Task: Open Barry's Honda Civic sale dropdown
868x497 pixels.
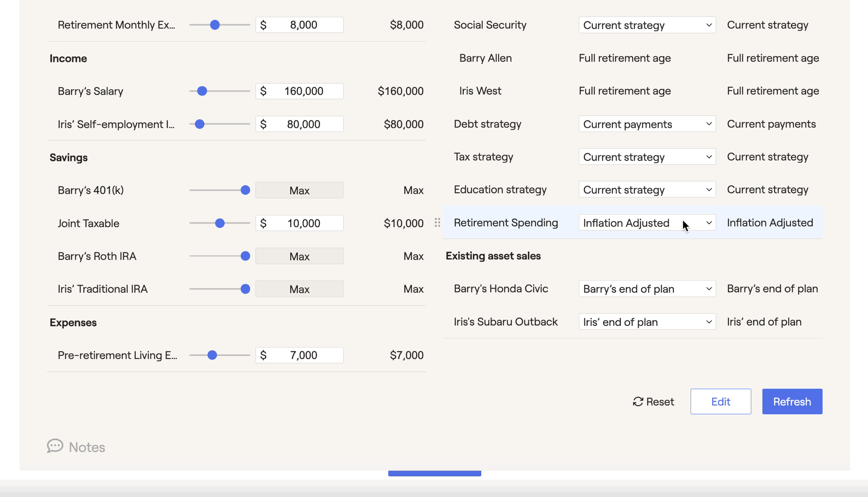Action: [647, 289]
